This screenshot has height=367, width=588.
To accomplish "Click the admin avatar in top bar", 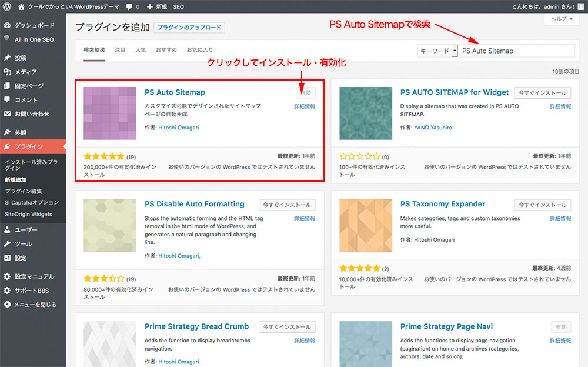I will (581, 6).
